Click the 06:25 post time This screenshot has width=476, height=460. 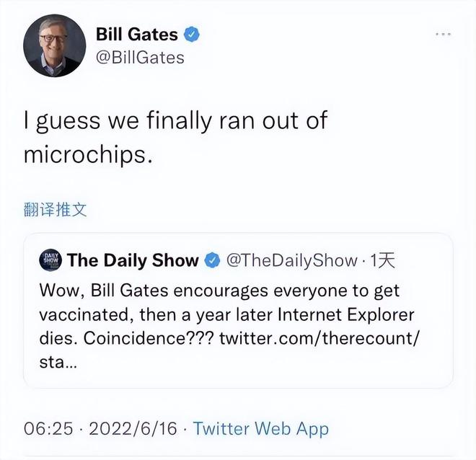coord(48,428)
